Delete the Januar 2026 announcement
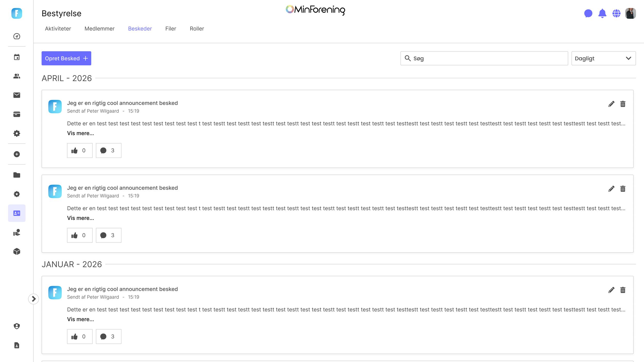The width and height of the screenshot is (644, 362). (x=623, y=290)
